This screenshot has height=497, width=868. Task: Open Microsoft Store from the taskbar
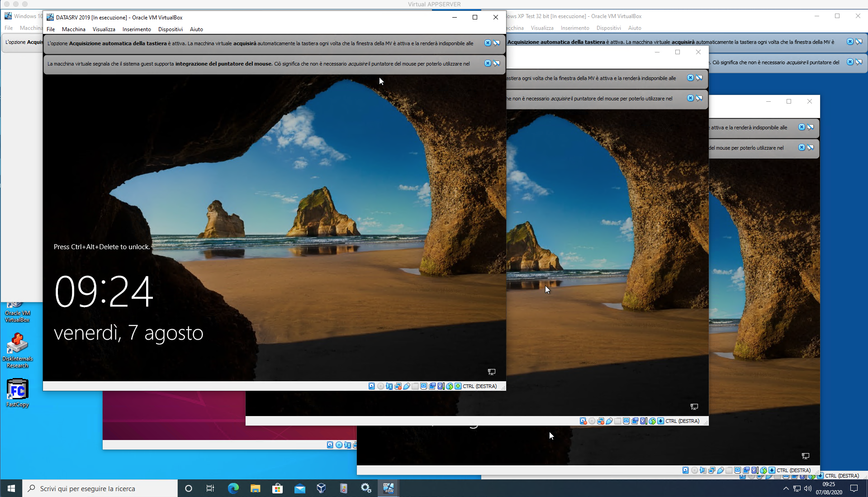click(x=277, y=488)
